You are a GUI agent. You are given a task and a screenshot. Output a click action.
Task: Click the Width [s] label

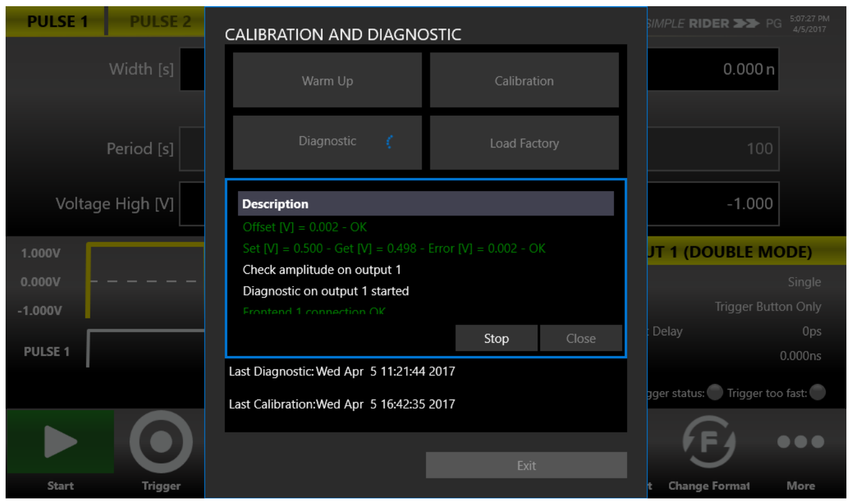tap(141, 69)
